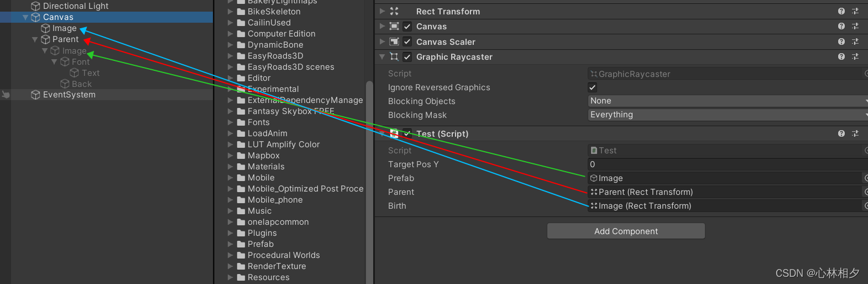The height and width of the screenshot is (284, 868).
Task: Open help for Rect Transform component
Action: tap(841, 11)
